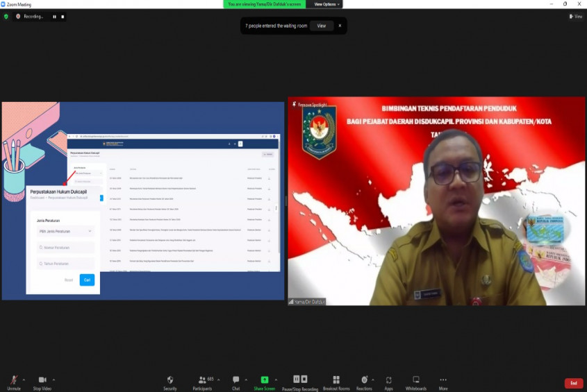Click View on the waiting room notification
Viewport: 587px width, 392px height.
pyautogui.click(x=321, y=26)
